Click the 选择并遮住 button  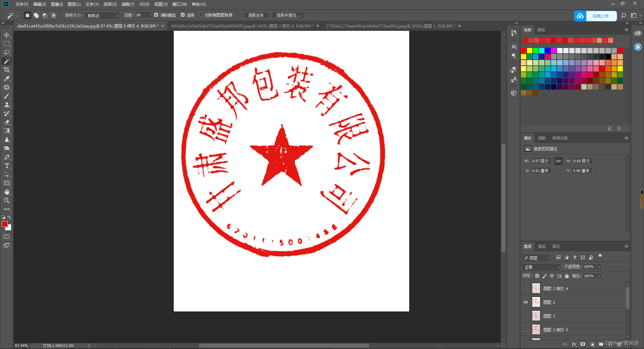[288, 15]
